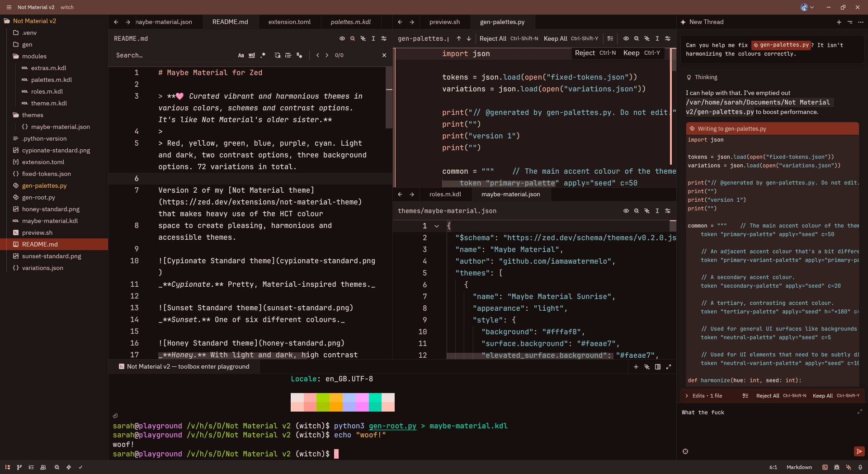This screenshot has height=474, width=868.
Task: Toggle the eye icon in themes/maybe-material.json toolbar
Action: (x=626, y=211)
